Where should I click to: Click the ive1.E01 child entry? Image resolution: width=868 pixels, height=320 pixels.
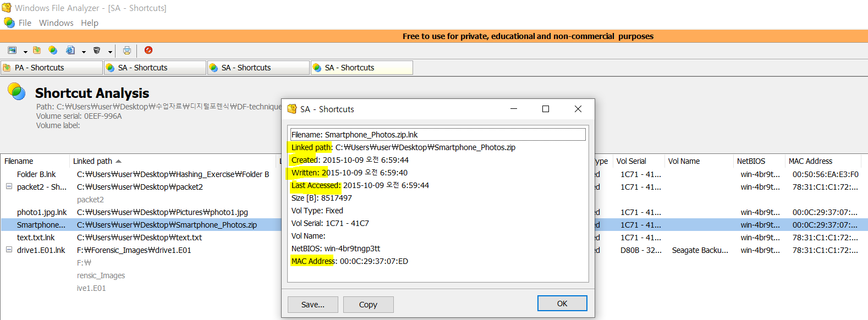point(91,288)
